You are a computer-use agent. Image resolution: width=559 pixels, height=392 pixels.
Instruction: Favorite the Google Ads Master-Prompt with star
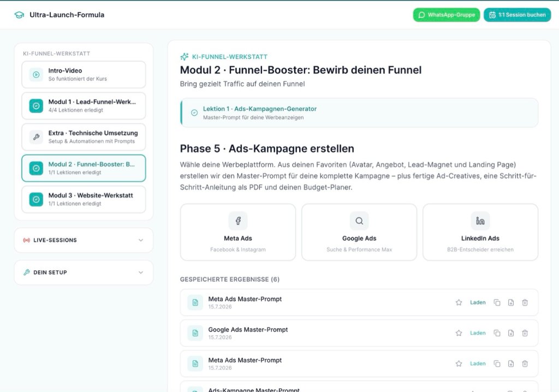pos(459,333)
